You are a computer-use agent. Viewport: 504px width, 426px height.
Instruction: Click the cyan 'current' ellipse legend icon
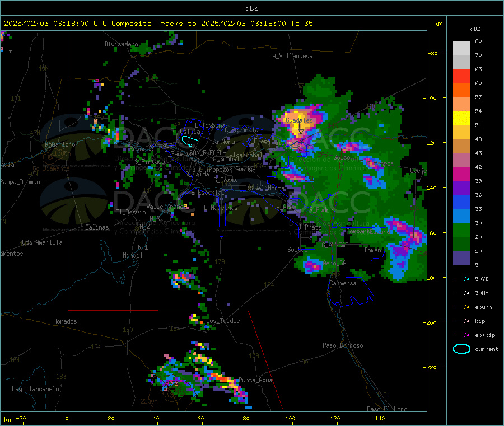tap(461, 349)
